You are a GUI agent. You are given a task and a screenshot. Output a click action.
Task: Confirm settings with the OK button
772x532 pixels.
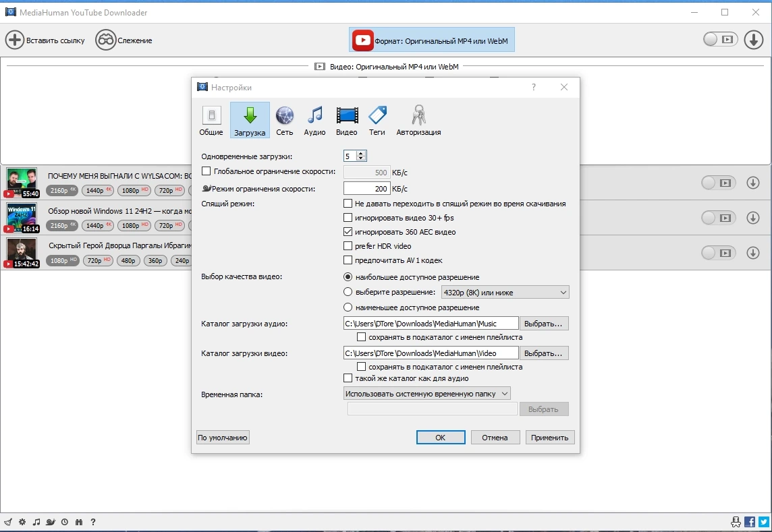click(441, 438)
